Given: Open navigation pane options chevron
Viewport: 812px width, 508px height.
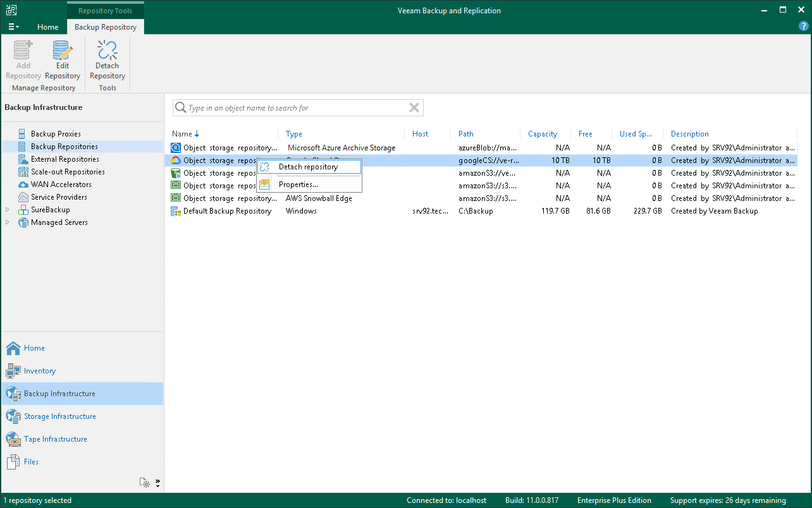Looking at the screenshot, I should [x=157, y=483].
